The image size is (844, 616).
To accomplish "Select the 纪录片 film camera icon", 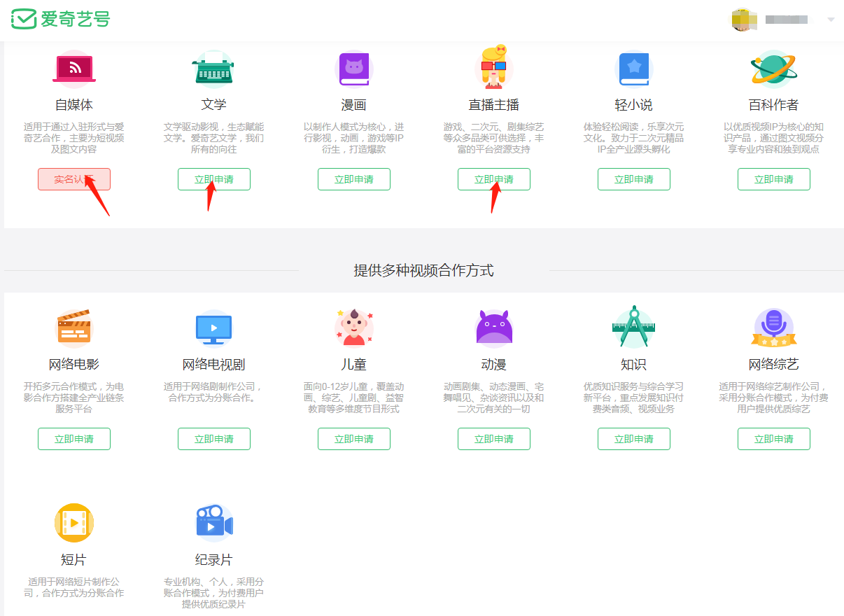I will [x=213, y=522].
